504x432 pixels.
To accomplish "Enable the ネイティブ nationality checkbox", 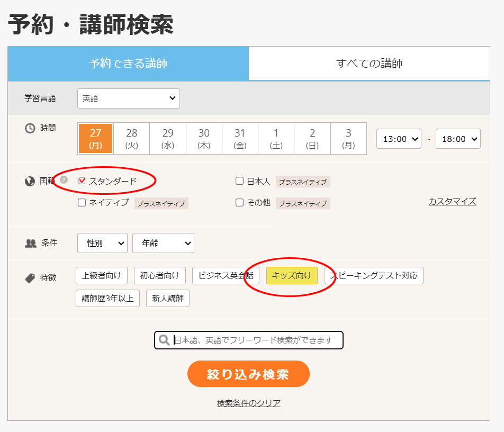I will (82, 203).
